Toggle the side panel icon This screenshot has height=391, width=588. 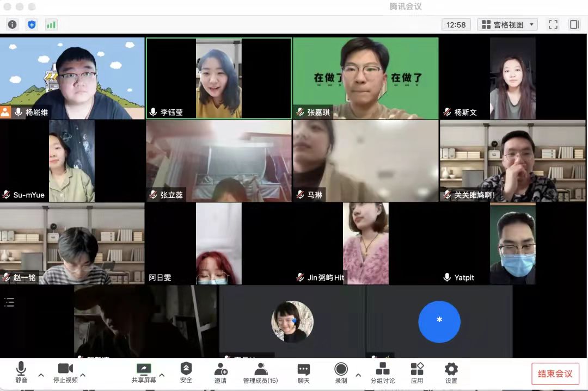pos(574,24)
